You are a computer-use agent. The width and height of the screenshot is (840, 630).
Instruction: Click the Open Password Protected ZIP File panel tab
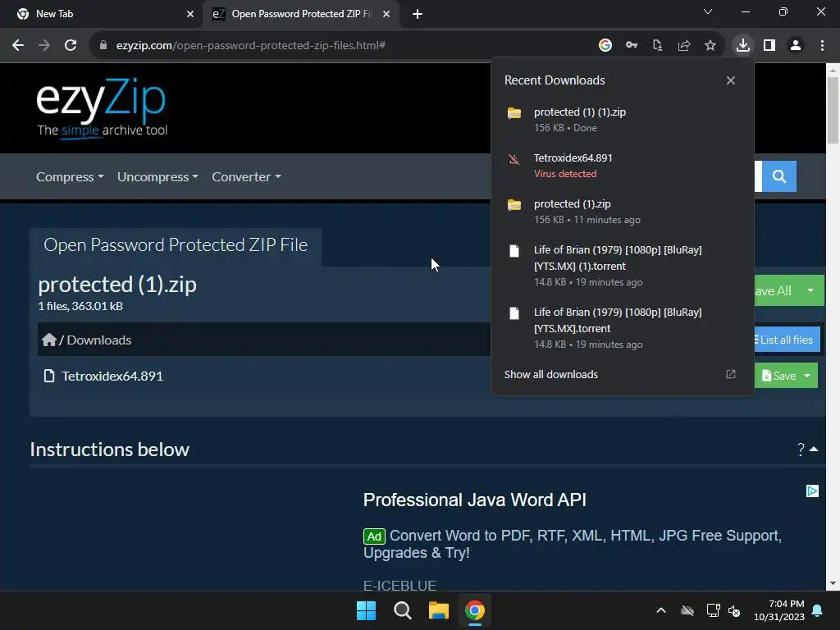click(176, 245)
